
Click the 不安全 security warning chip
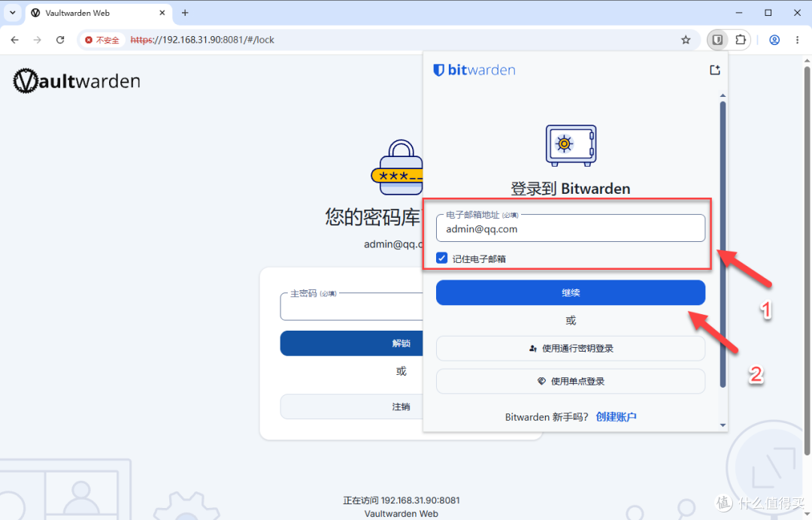coord(102,40)
